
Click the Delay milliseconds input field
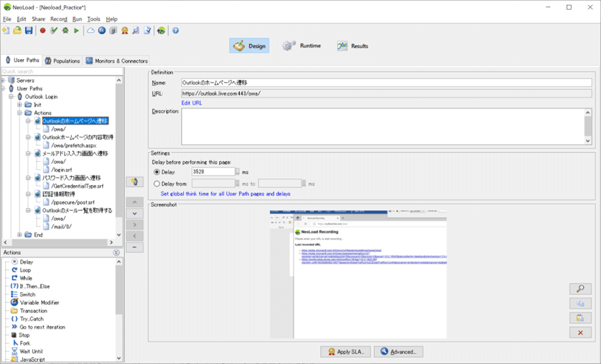(213, 172)
